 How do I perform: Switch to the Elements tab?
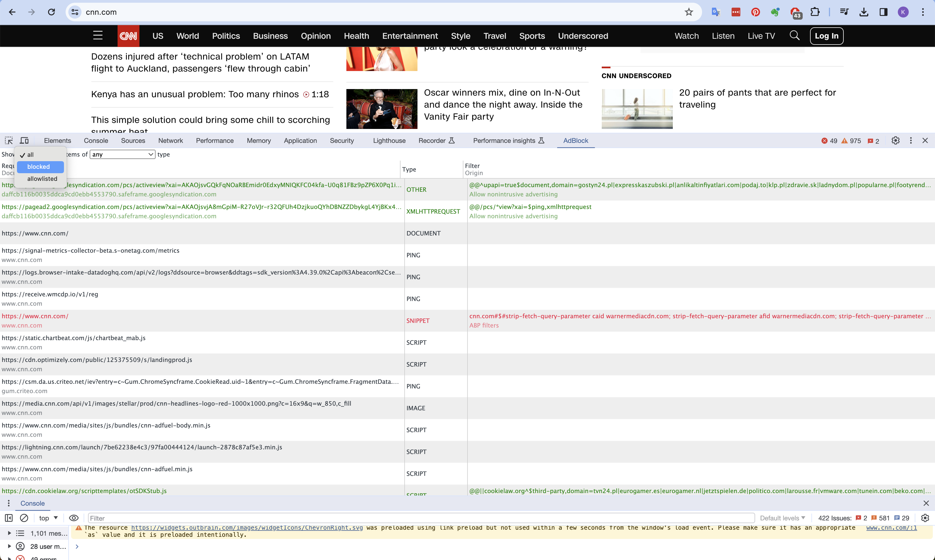57,140
